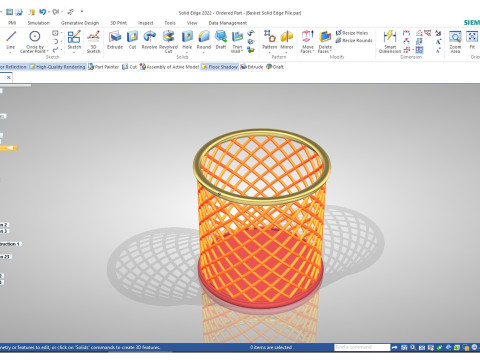This screenshot has width=480, height=360.
Task: Click the Redo icon in the quick access toolbar
Action: click(55, 12)
